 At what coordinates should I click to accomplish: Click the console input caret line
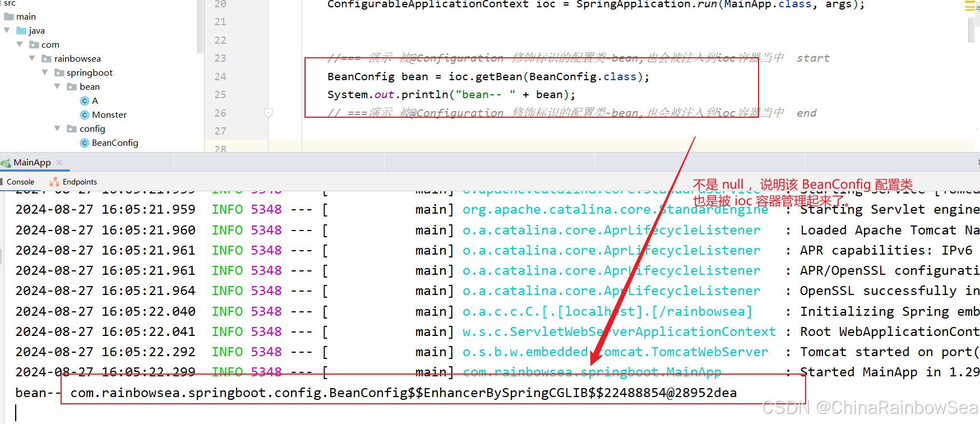tap(16, 413)
